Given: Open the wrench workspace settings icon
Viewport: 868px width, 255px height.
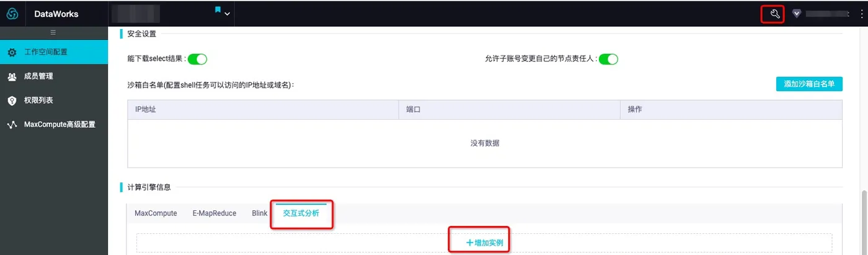Looking at the screenshot, I should point(774,14).
